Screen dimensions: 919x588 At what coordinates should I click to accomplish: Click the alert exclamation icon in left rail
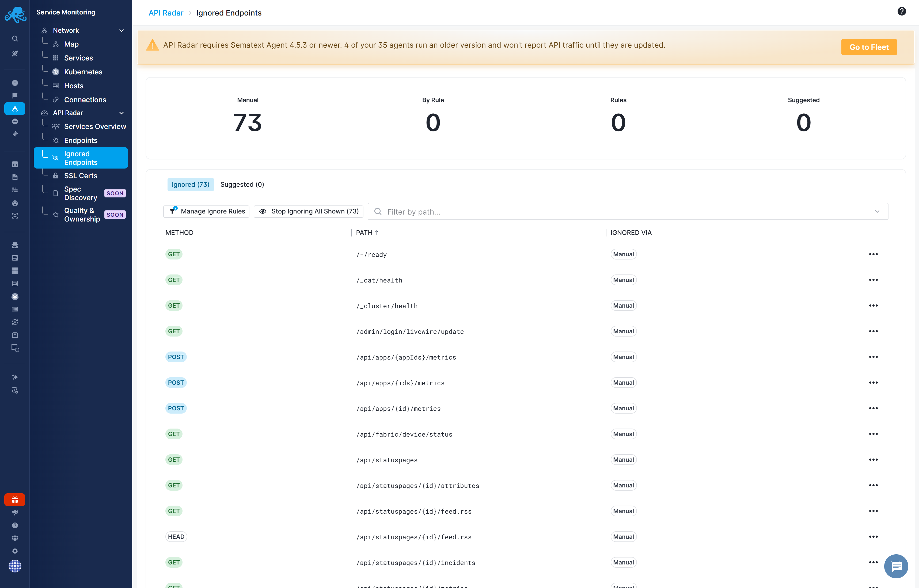coord(15,83)
